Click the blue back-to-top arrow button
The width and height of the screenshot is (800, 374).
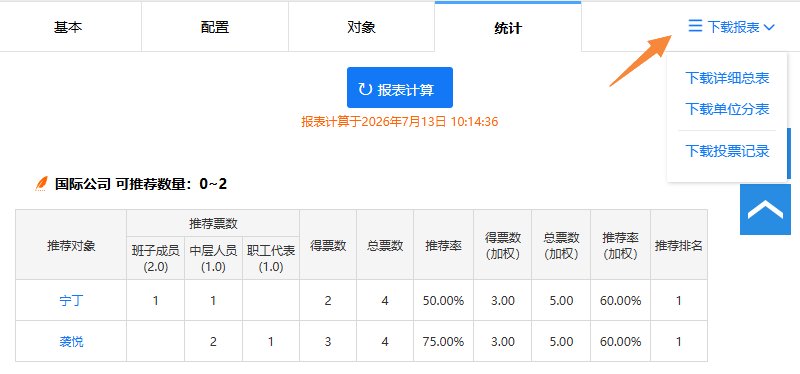[765, 209]
